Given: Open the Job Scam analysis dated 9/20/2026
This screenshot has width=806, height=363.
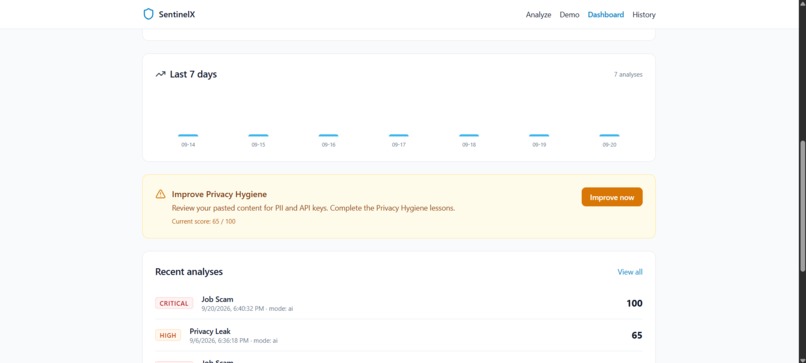Looking at the screenshot, I should pyautogui.click(x=399, y=303).
